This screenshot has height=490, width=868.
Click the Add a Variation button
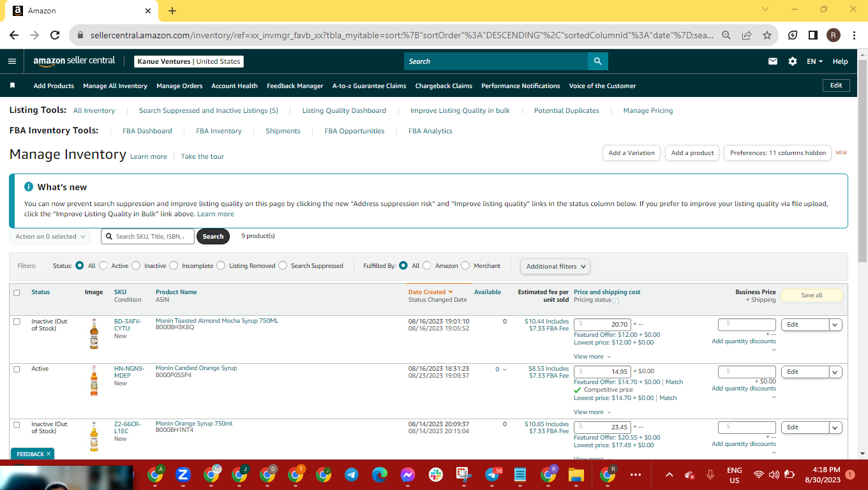coord(631,153)
